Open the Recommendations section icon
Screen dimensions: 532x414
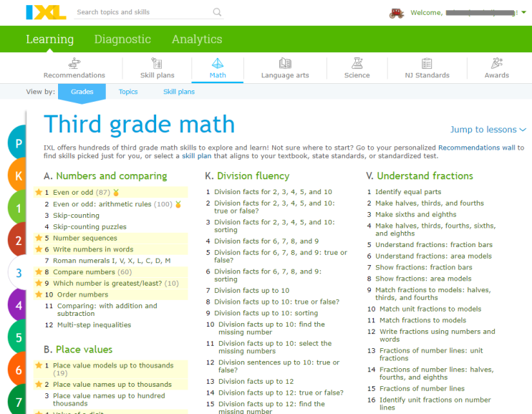[74, 63]
